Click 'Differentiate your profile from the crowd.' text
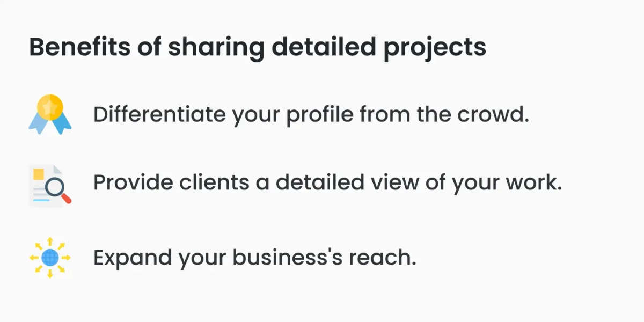 coord(311,115)
